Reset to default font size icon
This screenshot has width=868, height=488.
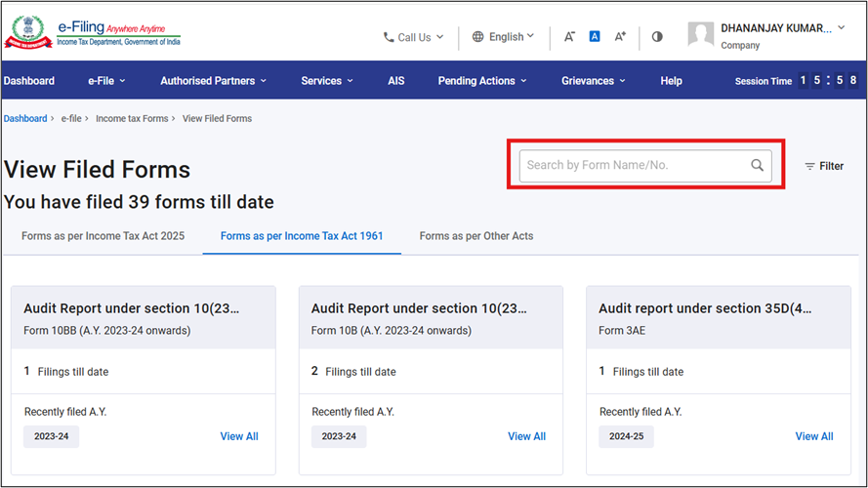coord(595,36)
